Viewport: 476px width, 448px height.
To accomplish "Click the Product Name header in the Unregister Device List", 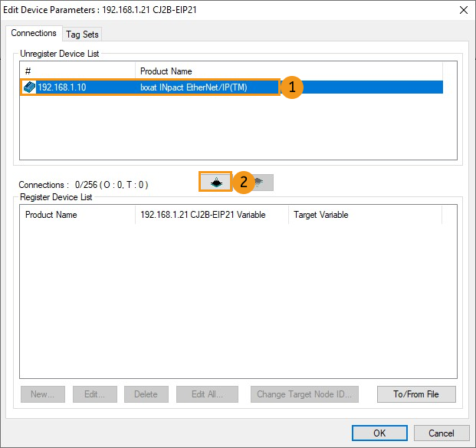I will (289, 71).
